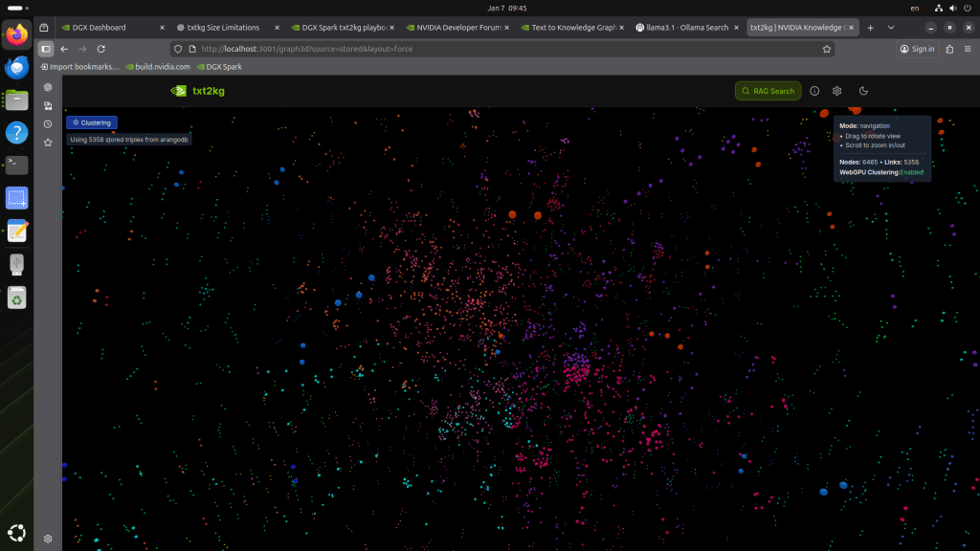Reload the current page
980x551 pixels.
point(101,49)
